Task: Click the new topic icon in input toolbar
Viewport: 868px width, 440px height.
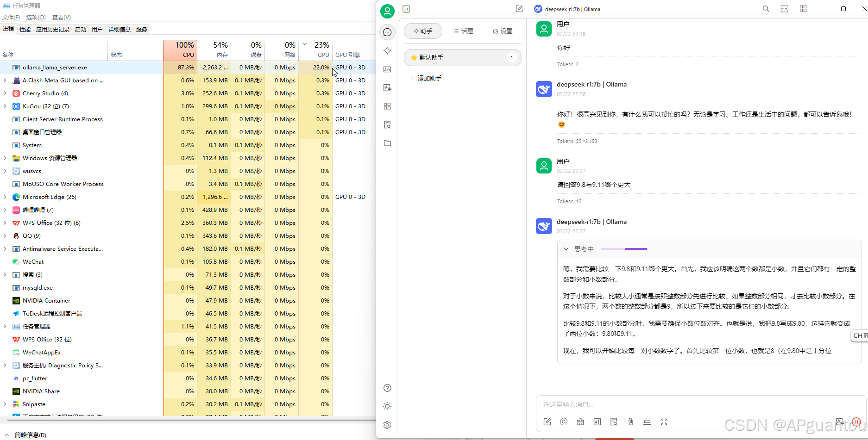Action: pyautogui.click(x=547, y=421)
